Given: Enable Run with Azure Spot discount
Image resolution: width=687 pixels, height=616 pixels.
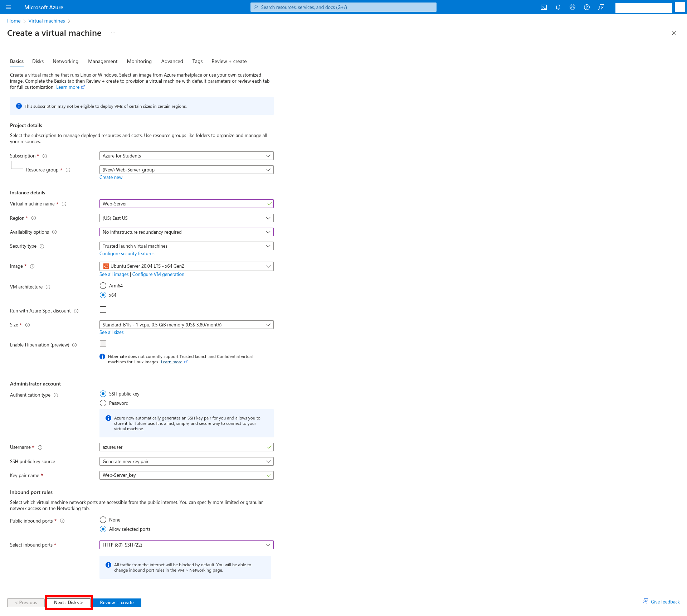Looking at the screenshot, I should [x=103, y=310].
